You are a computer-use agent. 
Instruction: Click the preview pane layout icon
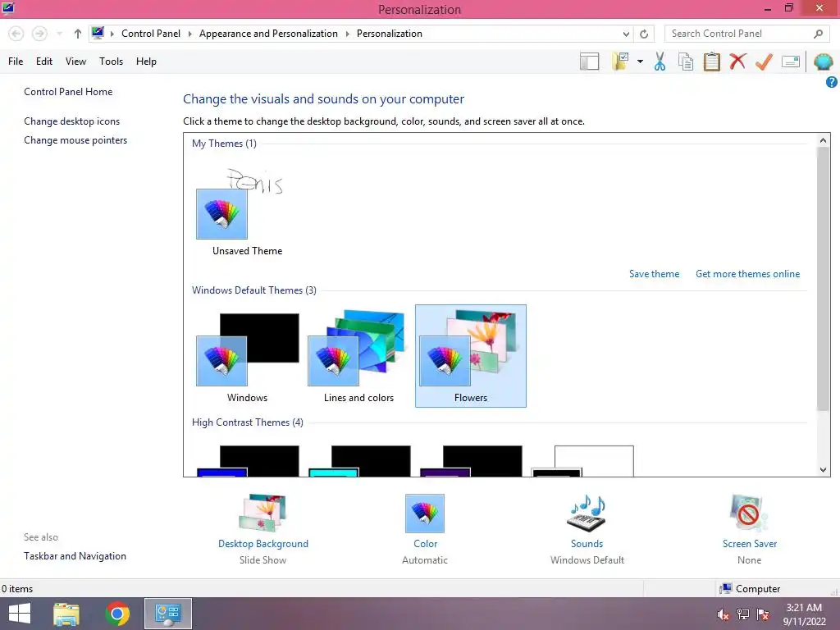(589, 62)
